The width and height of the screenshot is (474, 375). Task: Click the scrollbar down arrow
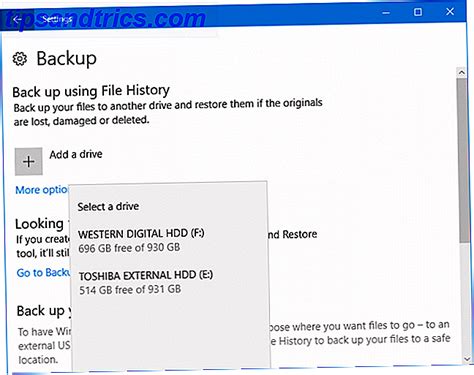[x=467, y=359]
